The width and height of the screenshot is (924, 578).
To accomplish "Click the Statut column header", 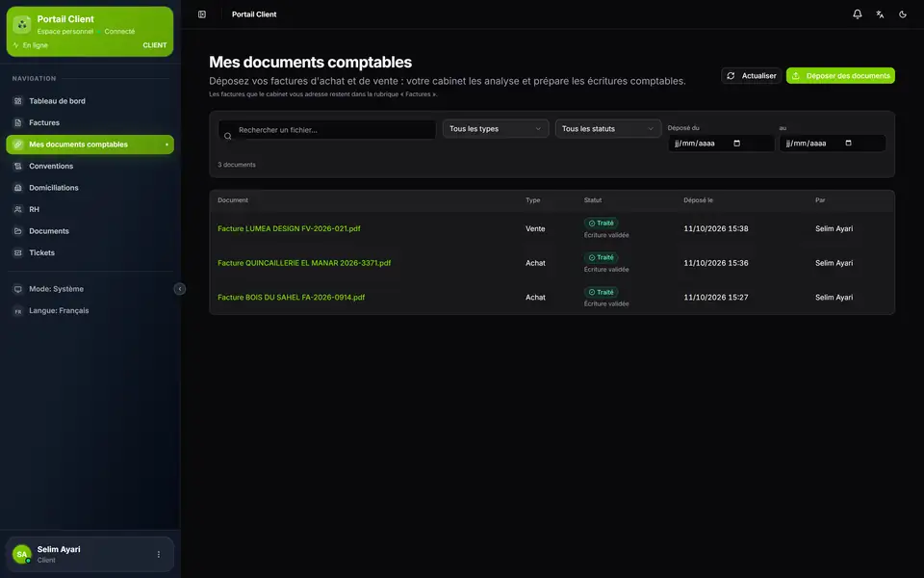I will tap(593, 200).
